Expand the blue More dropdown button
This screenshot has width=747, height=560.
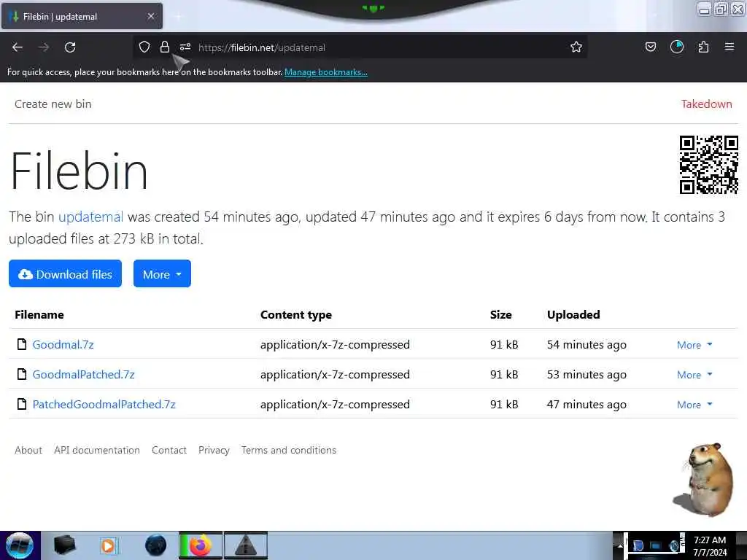tap(162, 274)
